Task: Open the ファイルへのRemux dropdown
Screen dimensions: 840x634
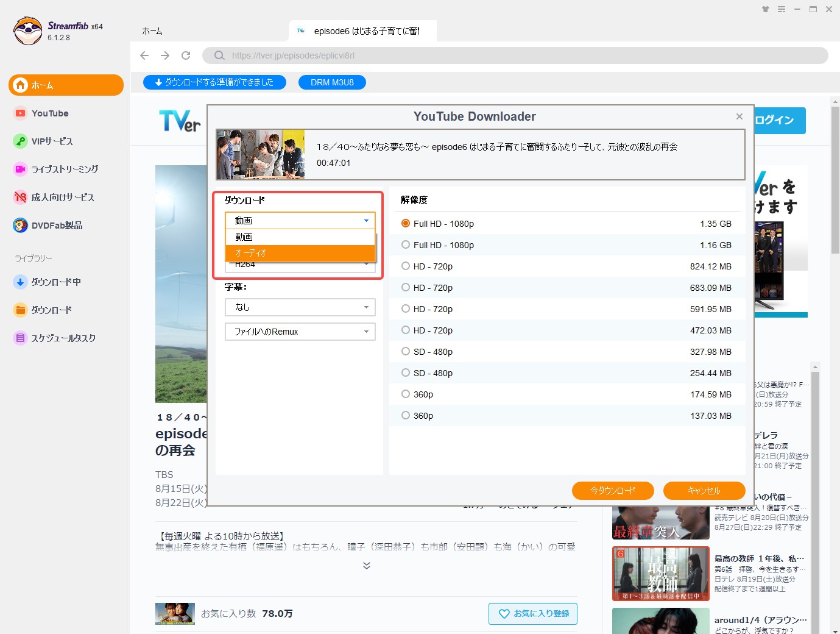Action: point(300,332)
